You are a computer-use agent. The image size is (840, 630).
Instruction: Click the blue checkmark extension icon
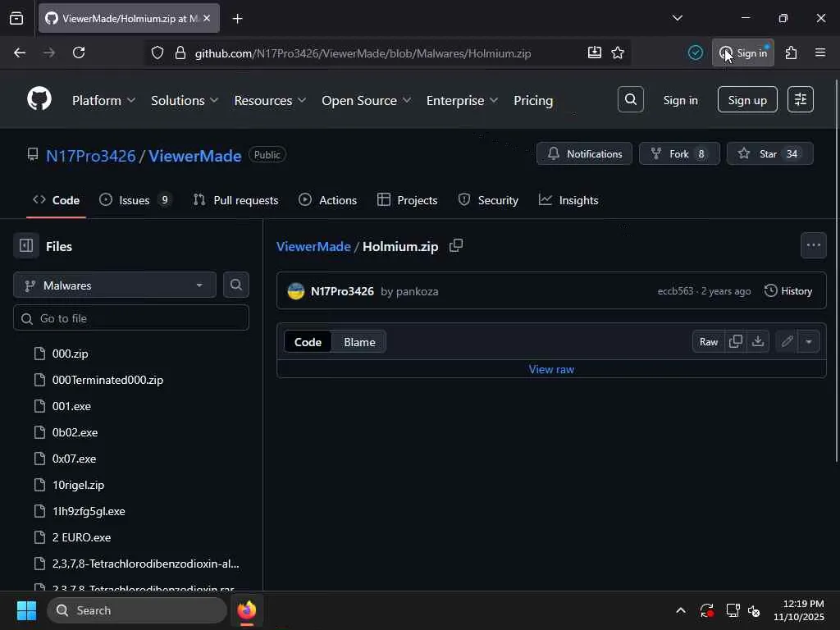(696, 52)
